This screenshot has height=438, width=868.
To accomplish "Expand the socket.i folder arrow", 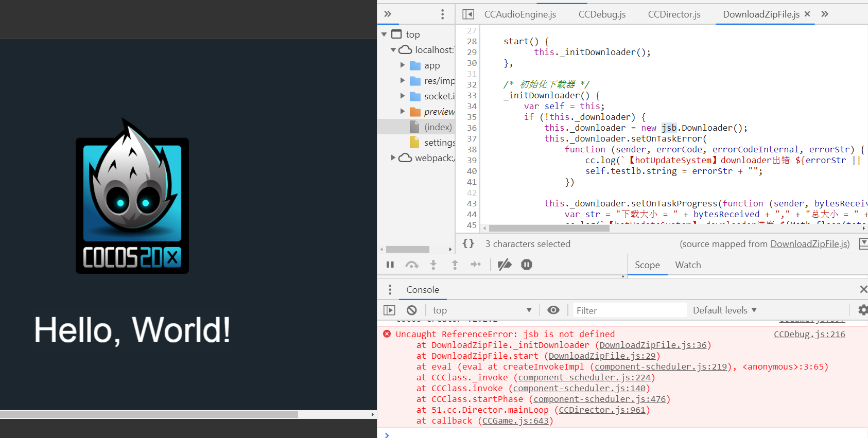I will pos(403,96).
